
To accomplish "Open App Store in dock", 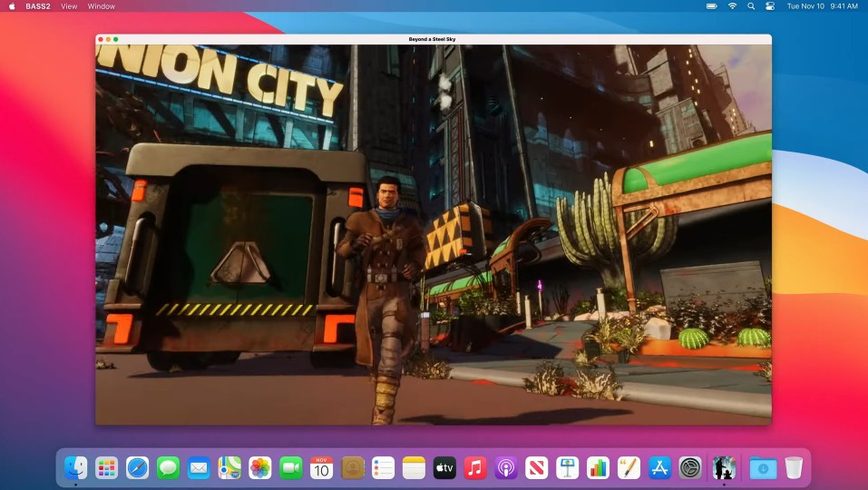I will [x=659, y=468].
